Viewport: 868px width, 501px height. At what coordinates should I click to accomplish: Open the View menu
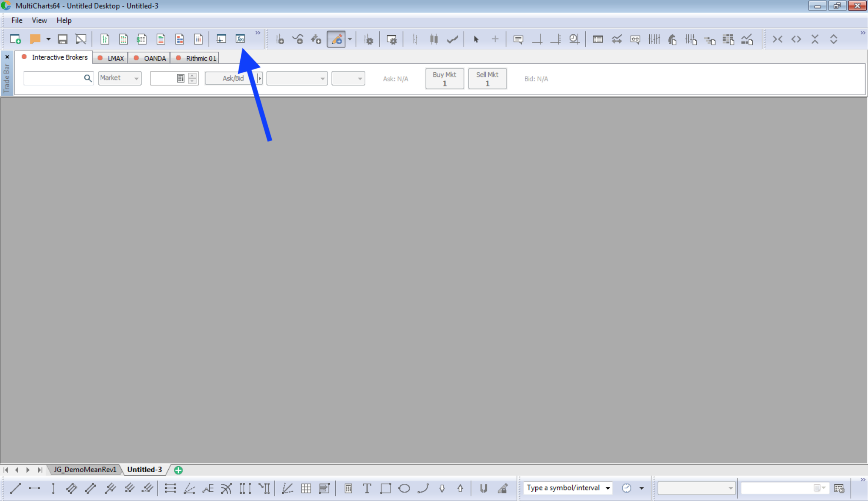pos(39,20)
